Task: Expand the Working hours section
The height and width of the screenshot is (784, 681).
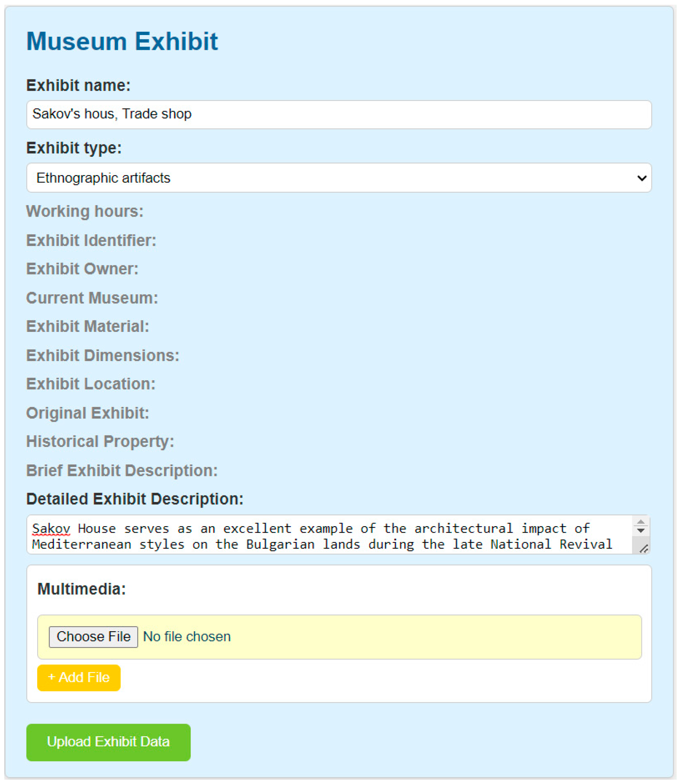Action: 85,212
